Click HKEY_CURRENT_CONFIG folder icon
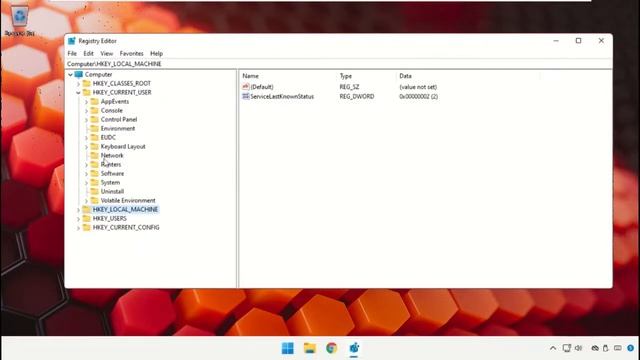640x360 pixels. pyautogui.click(x=87, y=227)
